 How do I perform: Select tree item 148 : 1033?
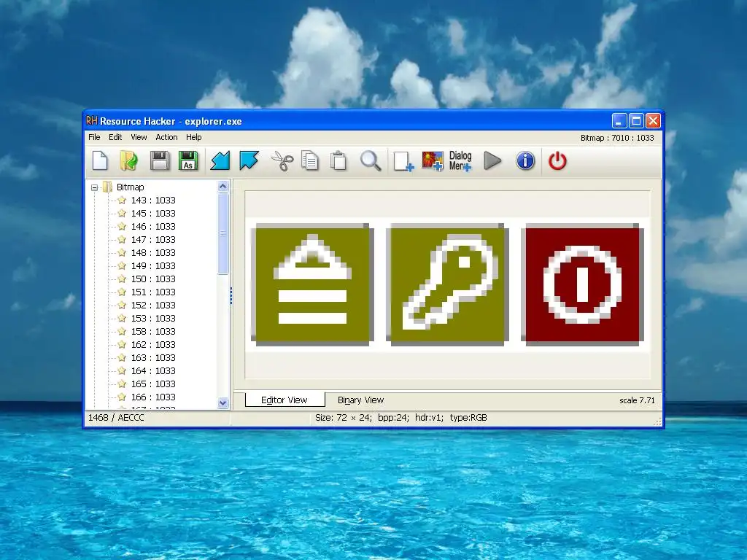click(x=153, y=252)
